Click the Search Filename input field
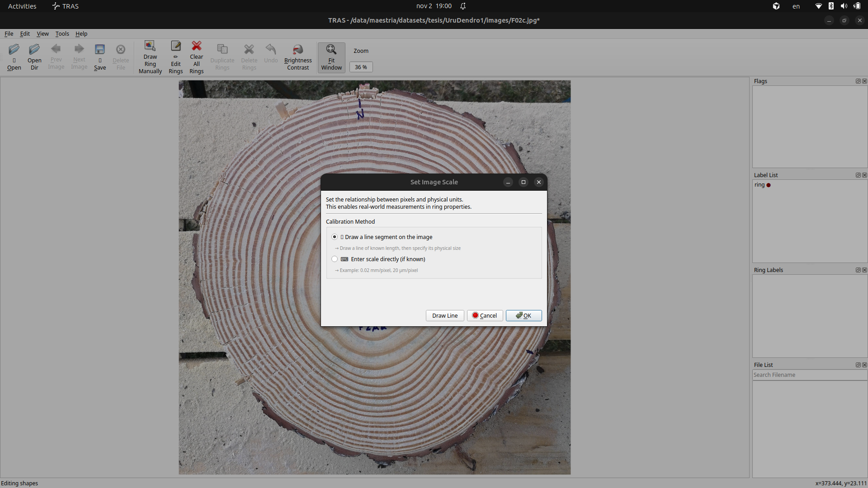This screenshot has height=488, width=868. coord(809,375)
